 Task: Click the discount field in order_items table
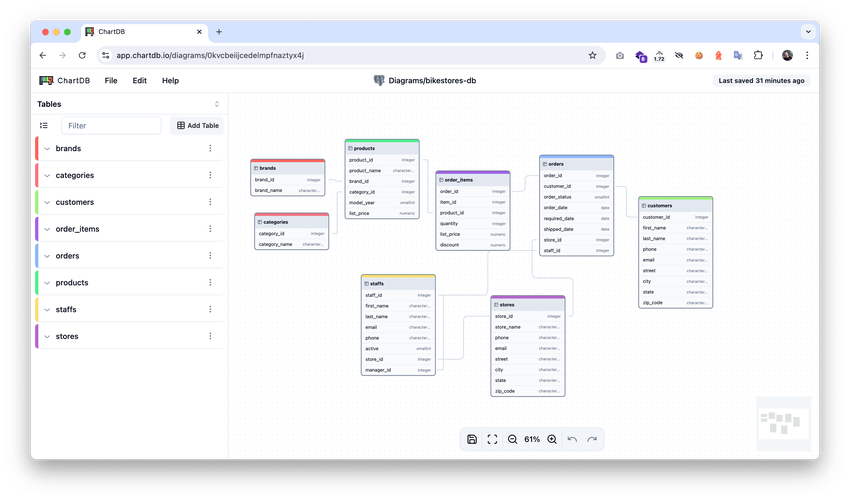click(473, 245)
